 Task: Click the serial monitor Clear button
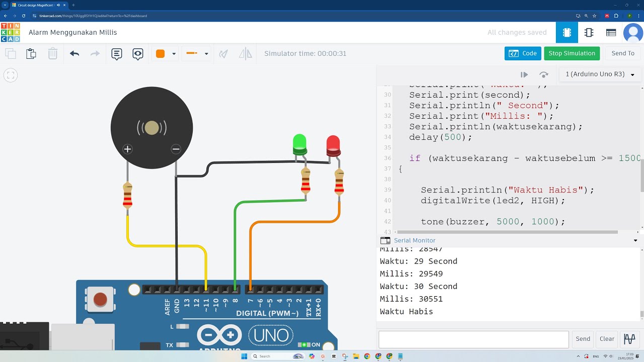[607, 339]
